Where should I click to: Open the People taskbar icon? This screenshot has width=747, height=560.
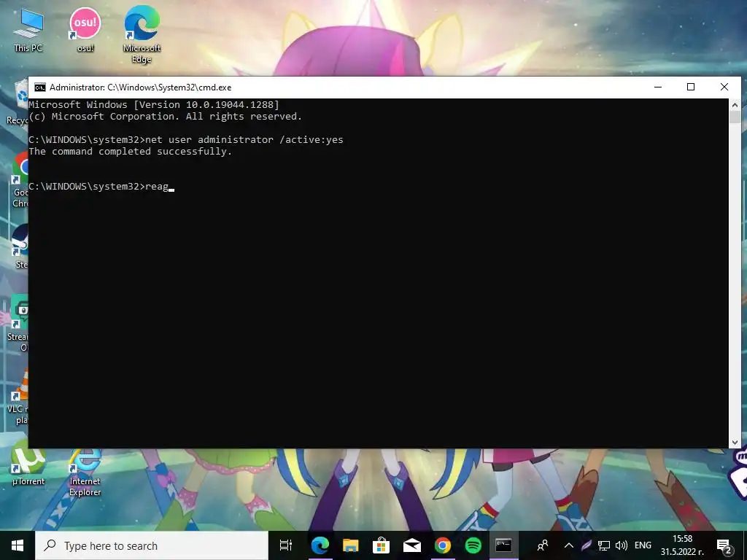click(x=543, y=545)
